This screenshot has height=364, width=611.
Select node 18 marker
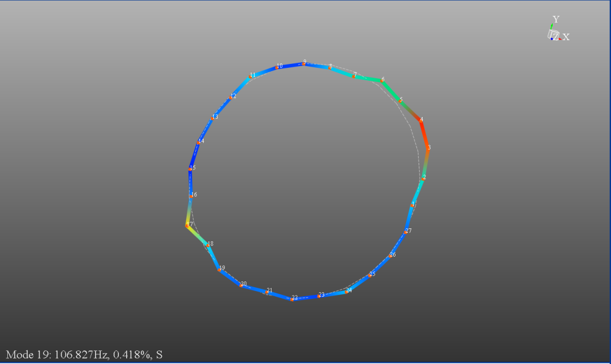coord(208,245)
